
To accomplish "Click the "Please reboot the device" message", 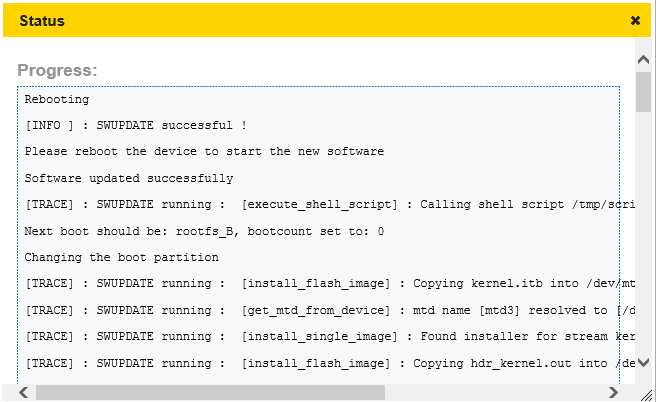I will 204,152.
